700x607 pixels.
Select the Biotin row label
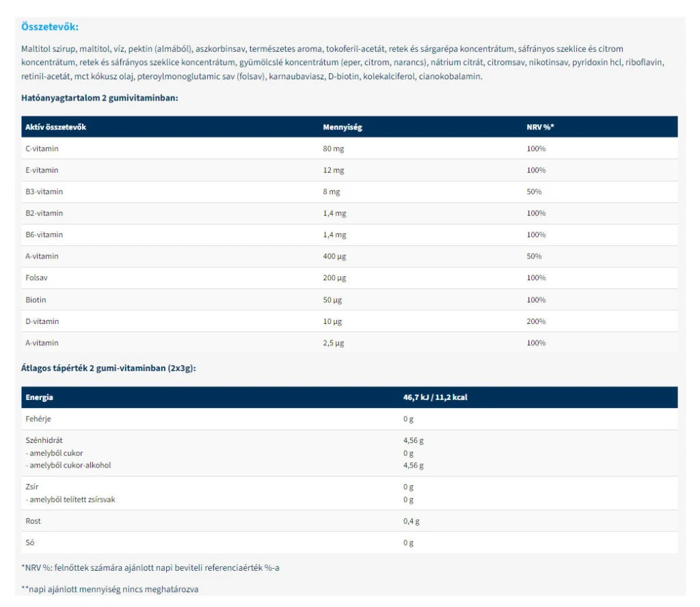coord(36,300)
